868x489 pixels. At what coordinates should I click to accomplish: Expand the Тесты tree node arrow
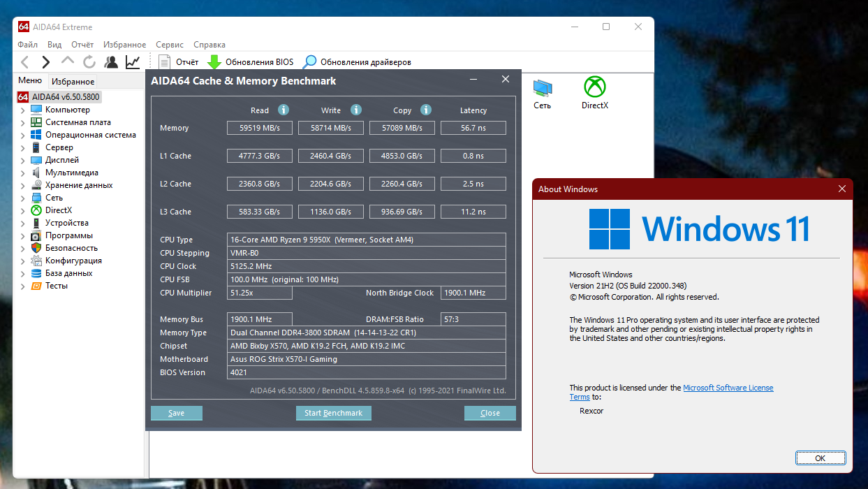[22, 286]
